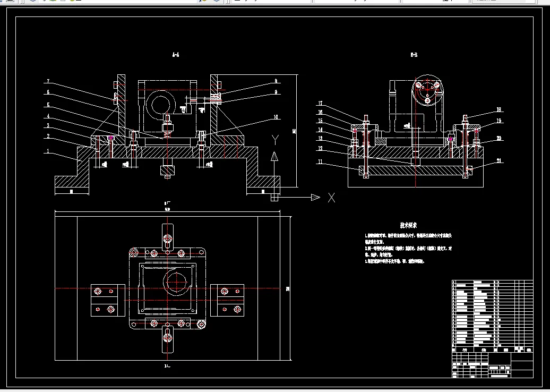Select part balloon number 17

click(320, 103)
